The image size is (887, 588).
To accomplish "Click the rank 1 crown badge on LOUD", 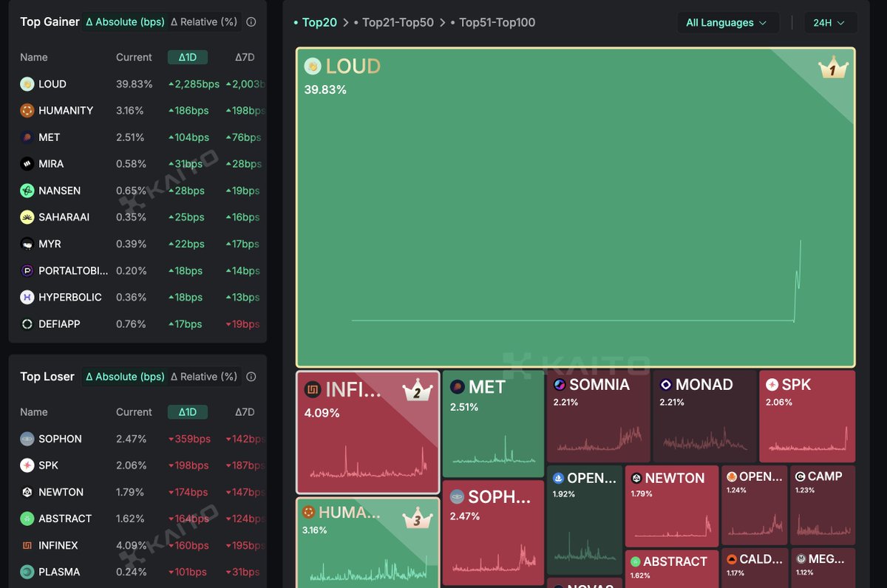I will [x=832, y=69].
